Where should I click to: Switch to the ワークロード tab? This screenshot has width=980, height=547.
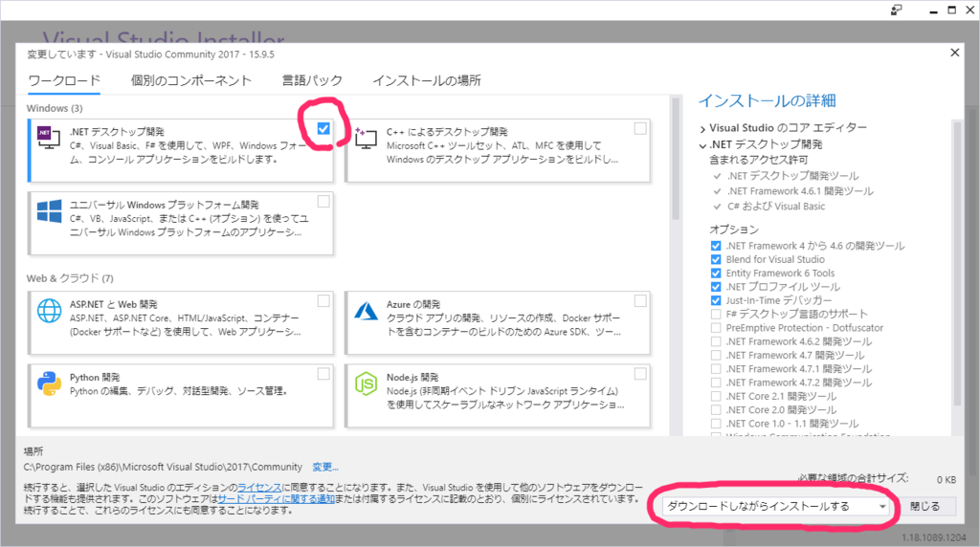(x=64, y=80)
